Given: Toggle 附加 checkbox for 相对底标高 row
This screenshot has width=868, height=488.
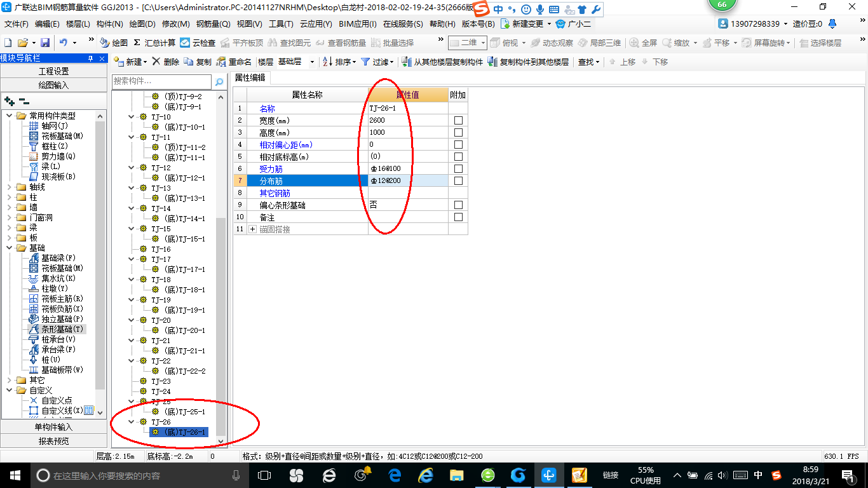Looking at the screenshot, I should click(458, 156).
